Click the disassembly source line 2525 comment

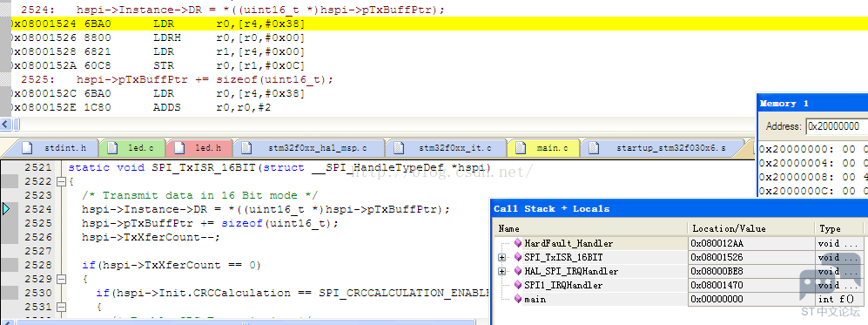(177, 80)
